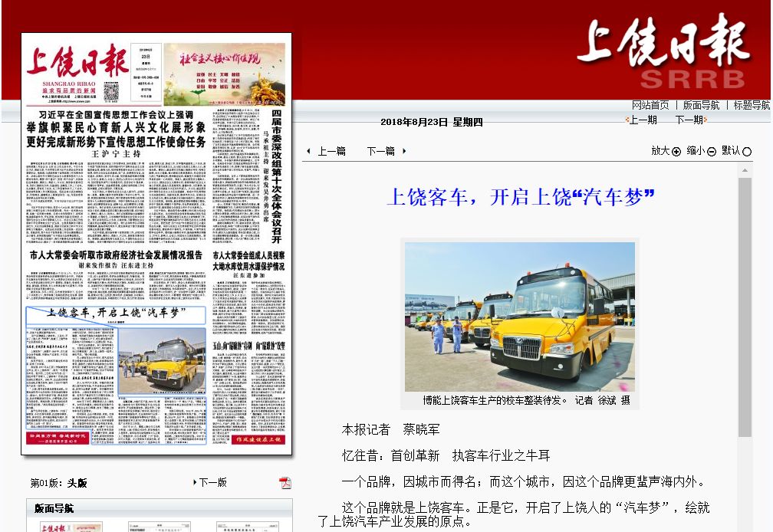Open 版面导航 in the top navigation
Image resolution: width=773 pixels, height=532 pixels.
[x=701, y=105]
